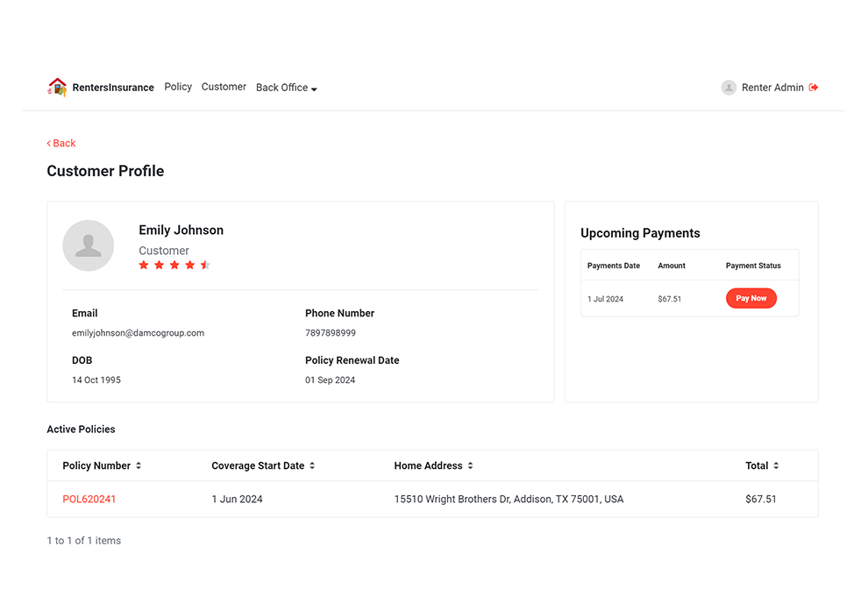Toggle ascending sort on the Policy Number column
Screen dimensions: 868x596
tap(140, 465)
